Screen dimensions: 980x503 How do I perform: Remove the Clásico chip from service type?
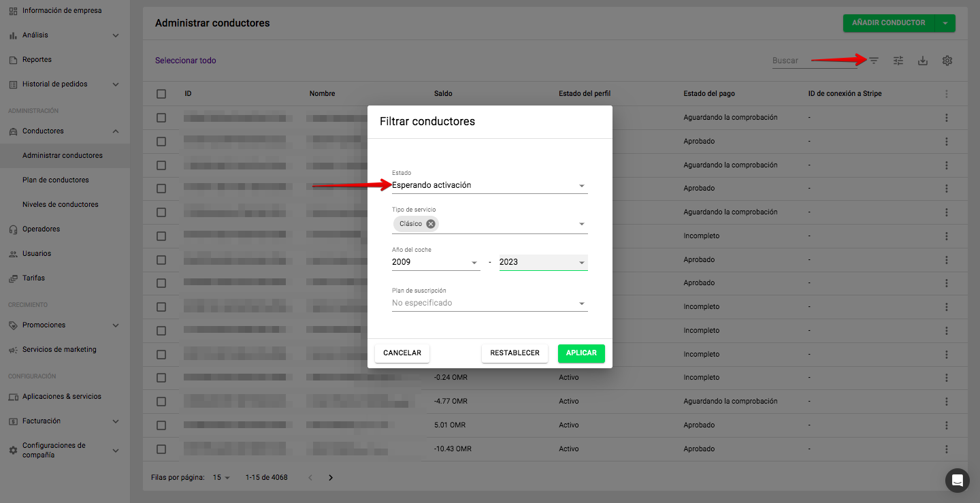tap(431, 224)
